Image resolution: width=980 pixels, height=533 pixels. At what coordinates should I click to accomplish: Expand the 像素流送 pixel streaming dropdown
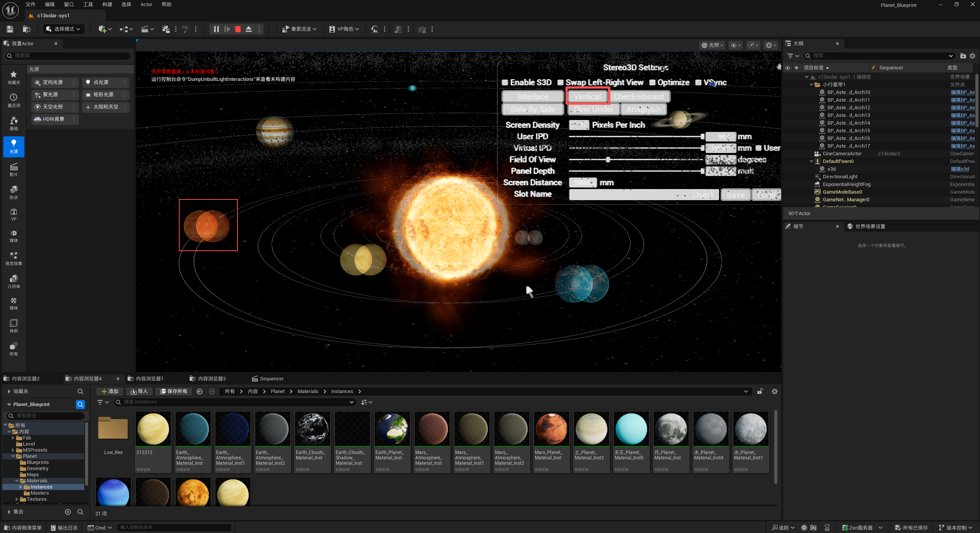tap(299, 29)
